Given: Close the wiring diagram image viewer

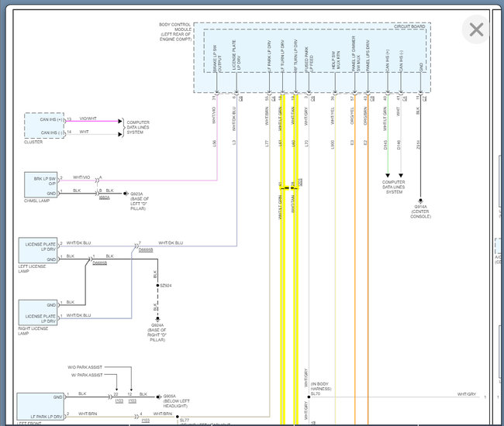Looking at the screenshot, I should click(476, 30).
